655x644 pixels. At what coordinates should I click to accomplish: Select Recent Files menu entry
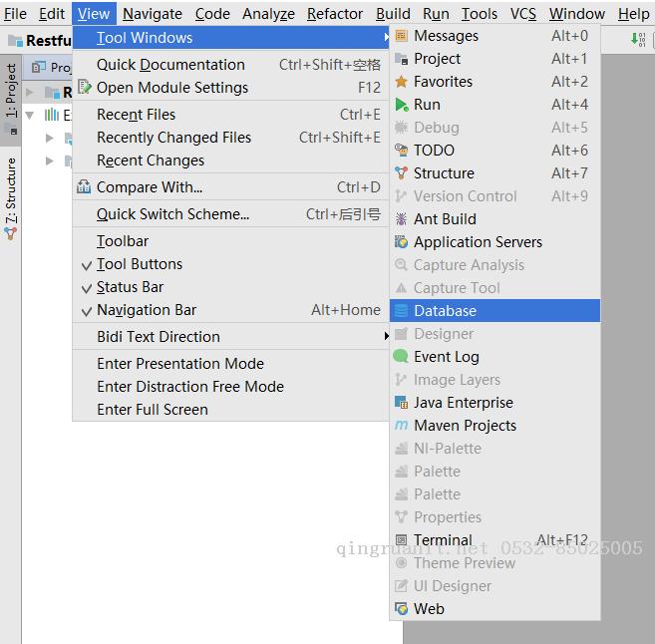(230, 115)
